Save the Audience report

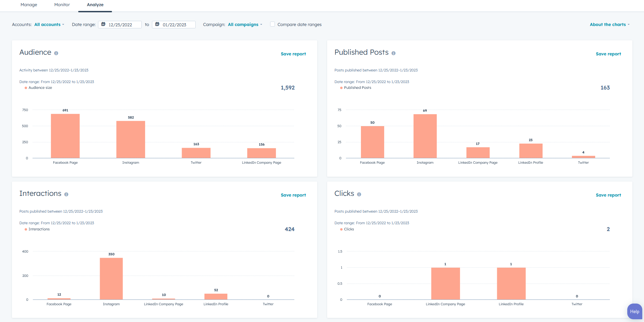(x=293, y=54)
